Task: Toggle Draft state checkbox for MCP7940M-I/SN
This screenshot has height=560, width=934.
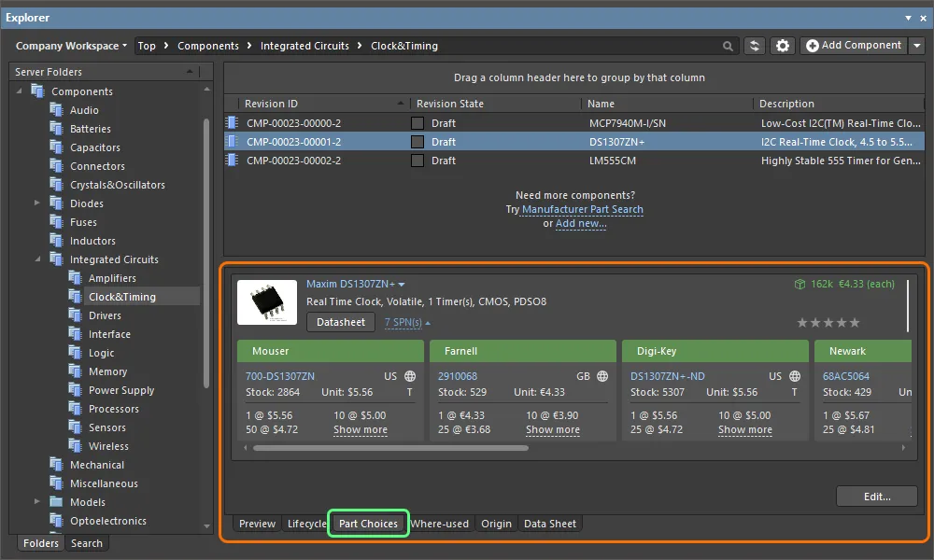Action: pos(417,123)
